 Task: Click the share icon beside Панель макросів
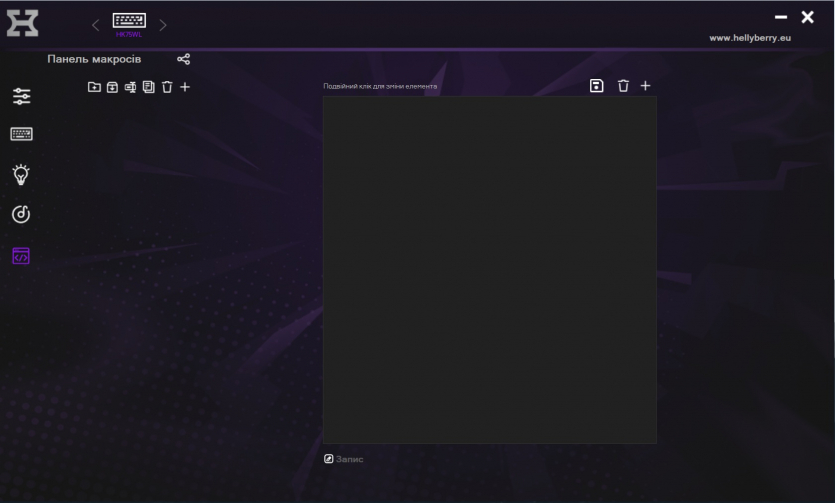(183, 60)
